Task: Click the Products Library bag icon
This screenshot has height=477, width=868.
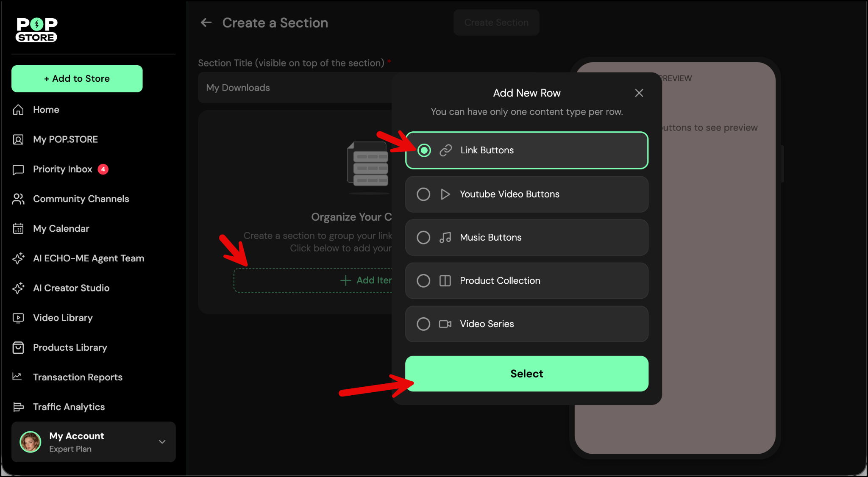Action: (18, 347)
